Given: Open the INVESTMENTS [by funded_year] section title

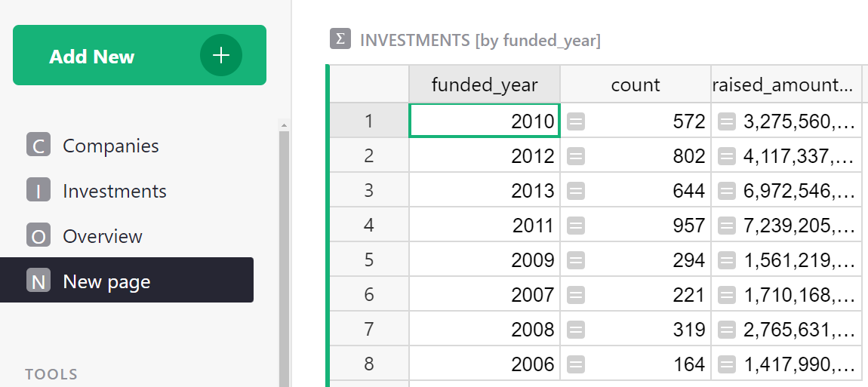Looking at the screenshot, I should tap(480, 40).
